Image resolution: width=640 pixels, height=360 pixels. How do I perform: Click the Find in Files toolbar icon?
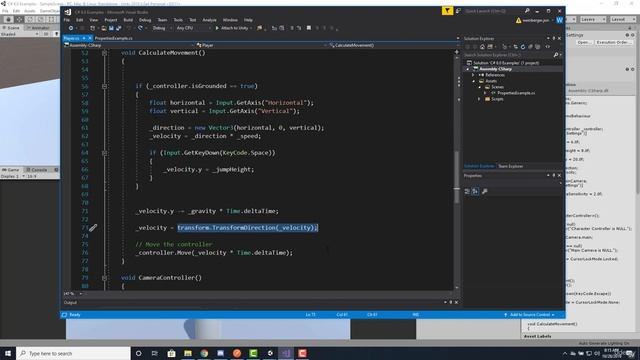[x=260, y=28]
